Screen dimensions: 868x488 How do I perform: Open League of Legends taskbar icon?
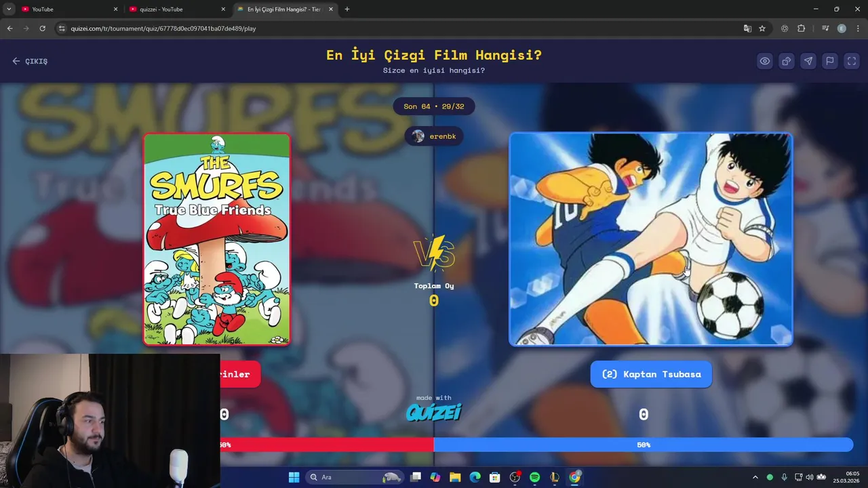[x=555, y=477]
